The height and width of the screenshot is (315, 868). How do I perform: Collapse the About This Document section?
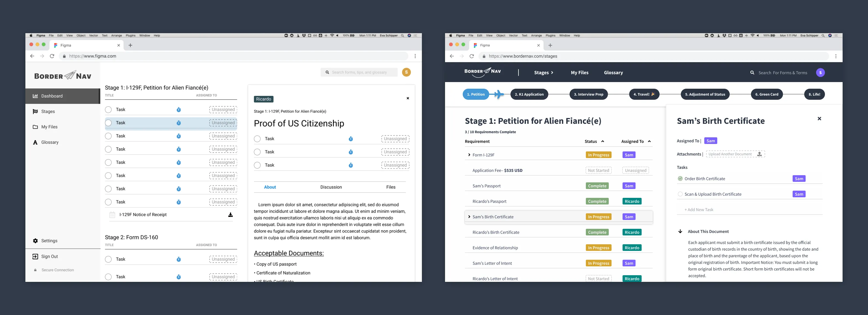coord(680,232)
